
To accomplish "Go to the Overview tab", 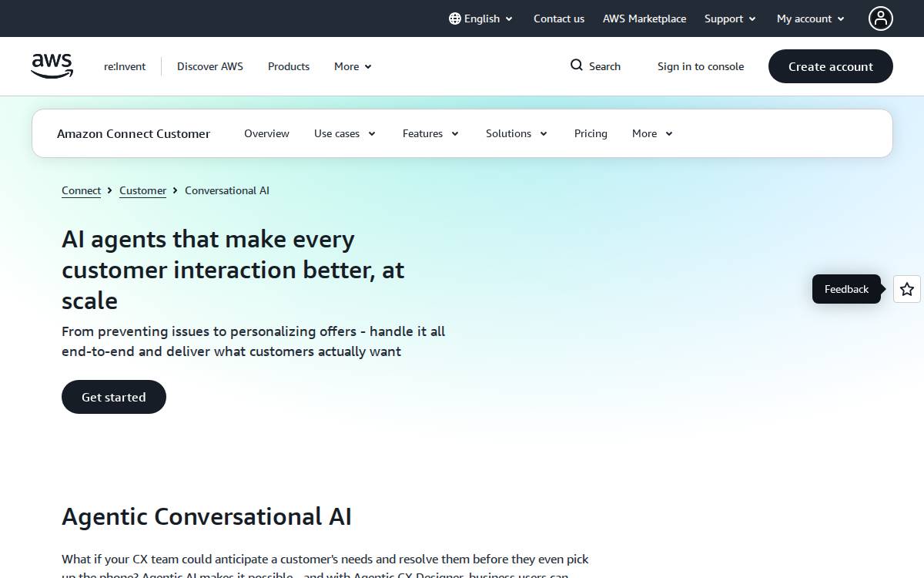I will tap(266, 133).
